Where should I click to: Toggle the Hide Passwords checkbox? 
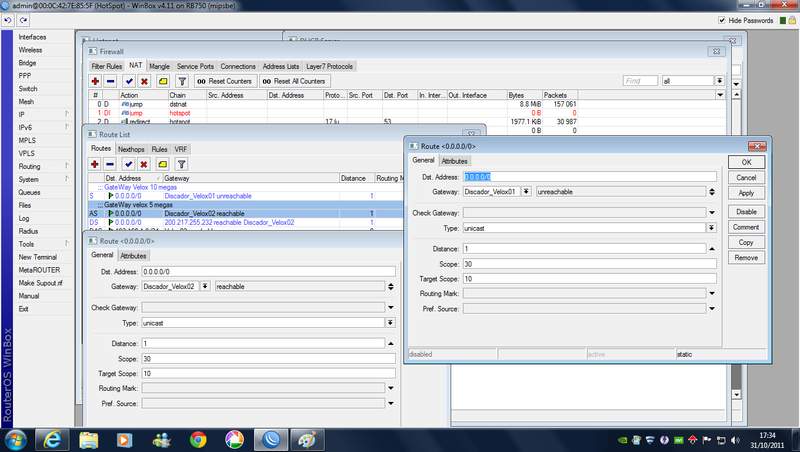pyautogui.click(x=723, y=20)
